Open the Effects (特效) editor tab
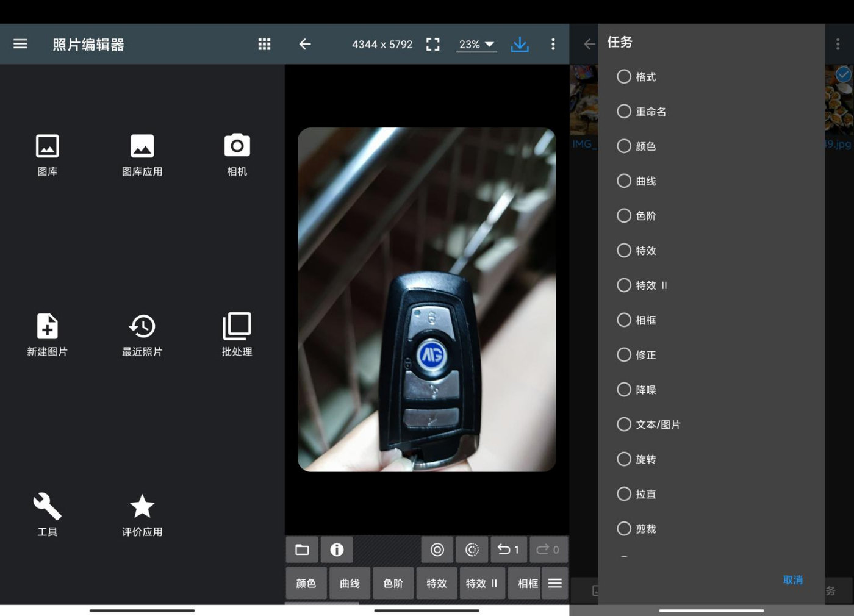The width and height of the screenshot is (854, 616). click(437, 583)
